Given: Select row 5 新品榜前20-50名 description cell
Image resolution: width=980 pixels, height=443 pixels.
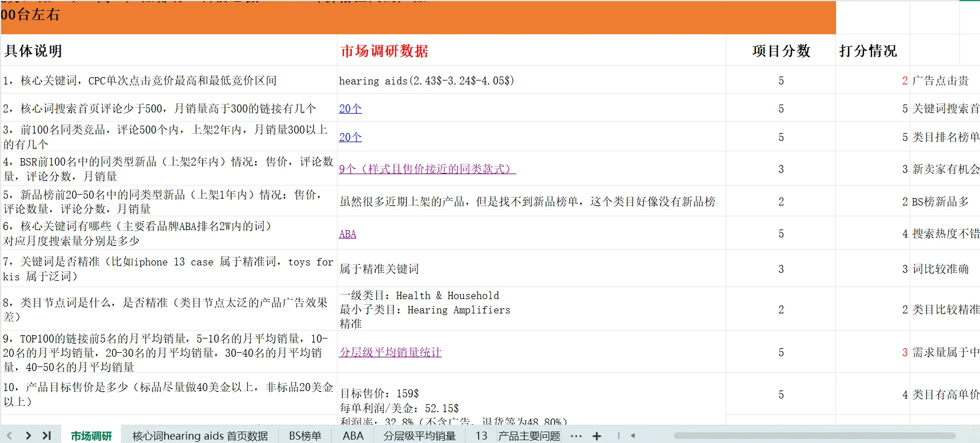Looking at the screenshot, I should [x=169, y=202].
